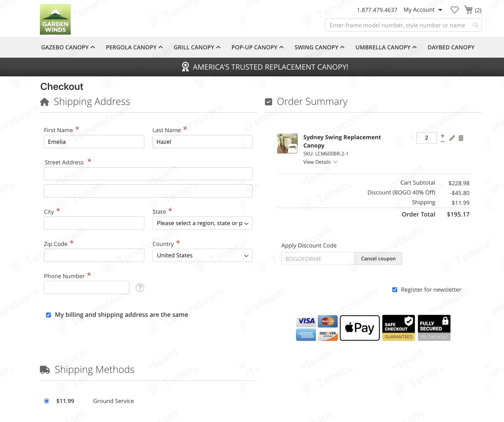
Task: Click the wishlist heart icon
Action: click(x=454, y=10)
